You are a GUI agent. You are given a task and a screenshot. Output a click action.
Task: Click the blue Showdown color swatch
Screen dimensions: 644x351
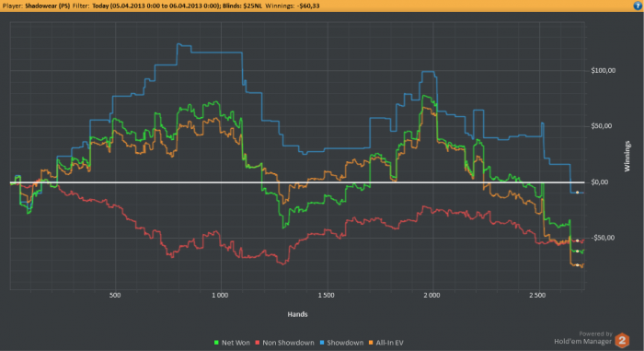click(322, 343)
